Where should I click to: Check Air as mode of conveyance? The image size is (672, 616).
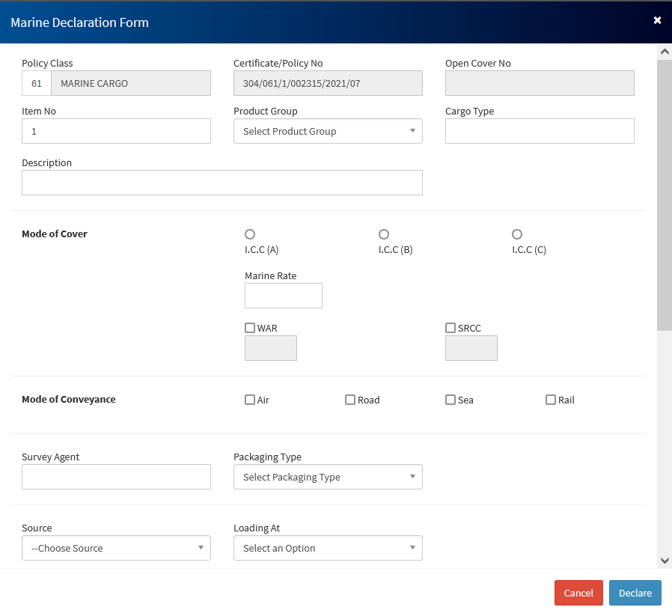coord(250,400)
